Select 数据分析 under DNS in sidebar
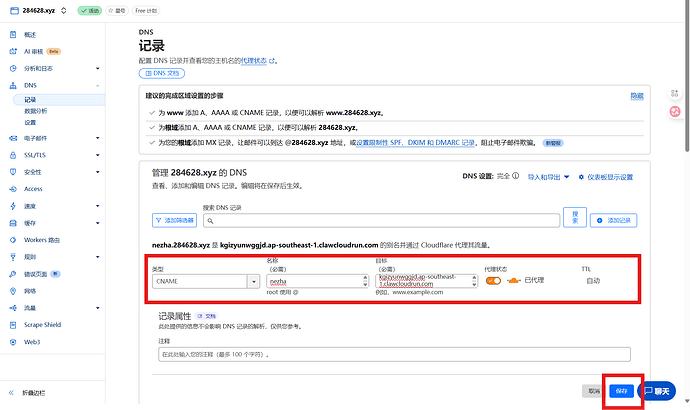This screenshot has height=410, width=690. pos(36,111)
